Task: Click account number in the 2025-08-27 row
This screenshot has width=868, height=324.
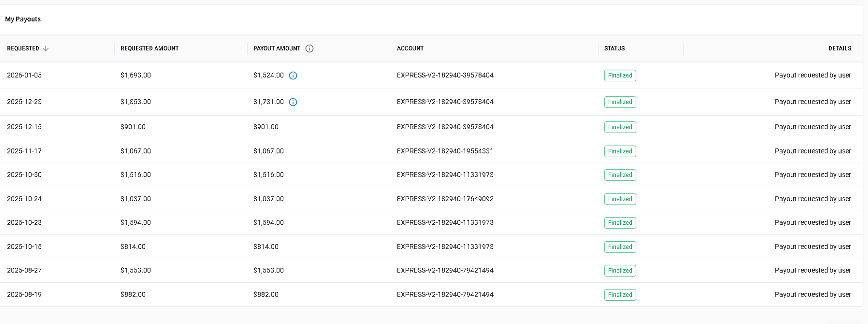Action: click(x=445, y=270)
